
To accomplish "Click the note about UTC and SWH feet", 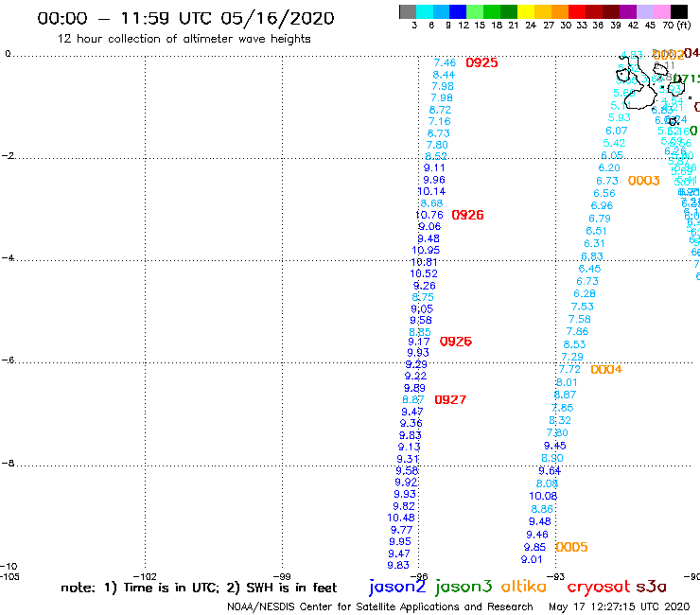I will coord(199,588).
